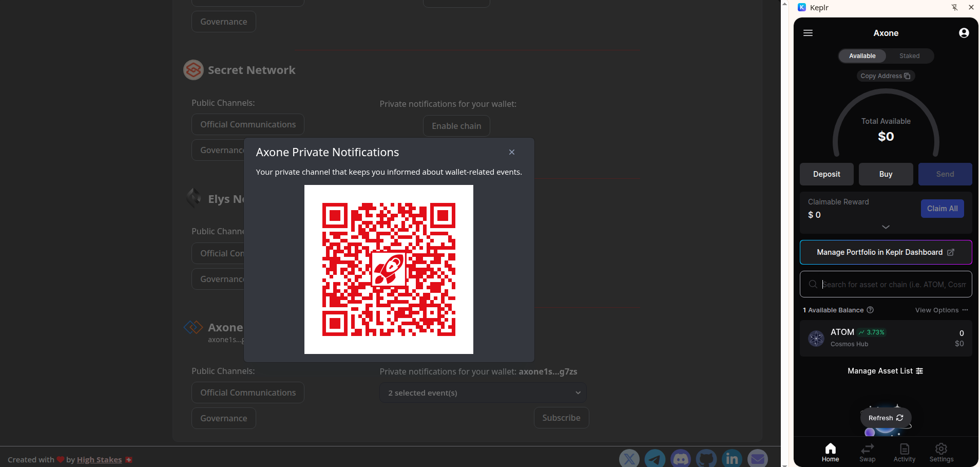Click the Subscribe button
The width and height of the screenshot is (980, 467).
pos(562,418)
